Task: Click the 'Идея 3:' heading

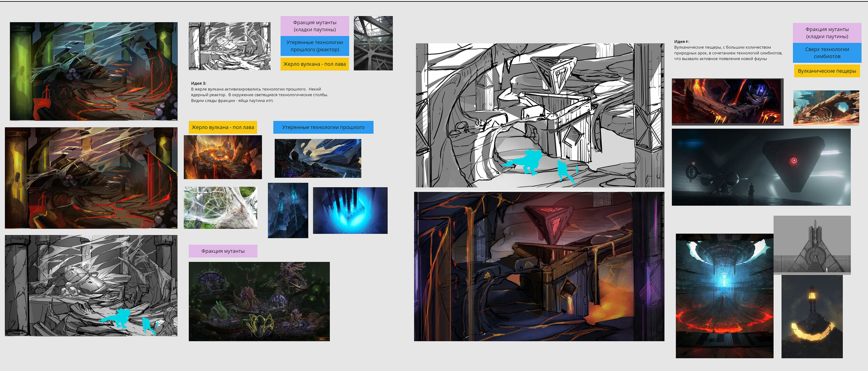Action: [199, 83]
